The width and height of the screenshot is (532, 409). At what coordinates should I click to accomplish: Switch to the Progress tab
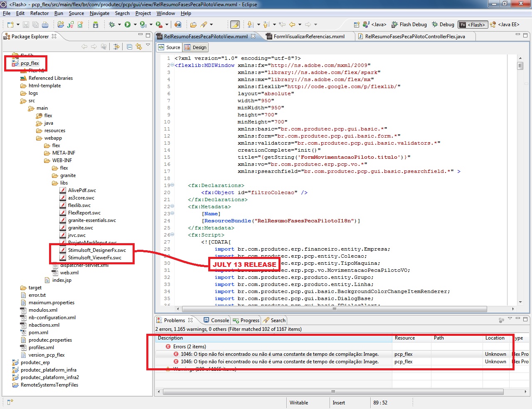click(246, 320)
